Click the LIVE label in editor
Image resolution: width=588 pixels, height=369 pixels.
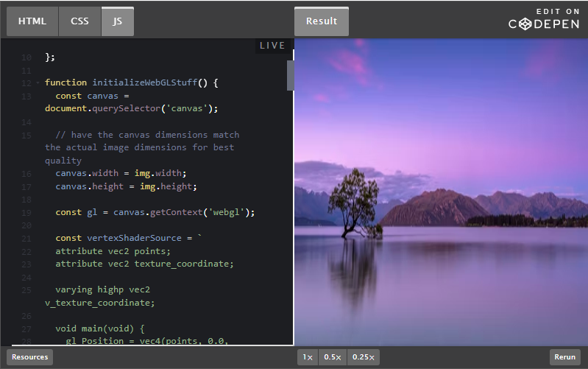pyautogui.click(x=272, y=46)
